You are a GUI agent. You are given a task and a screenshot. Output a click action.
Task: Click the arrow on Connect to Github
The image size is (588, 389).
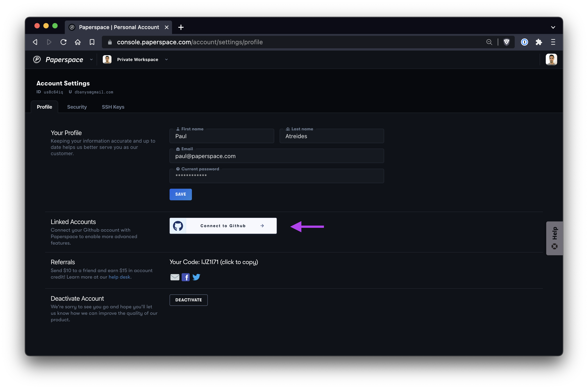click(x=262, y=226)
